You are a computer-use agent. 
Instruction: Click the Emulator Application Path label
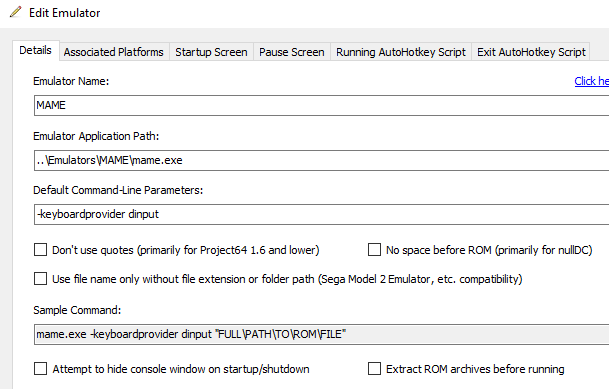point(96,136)
